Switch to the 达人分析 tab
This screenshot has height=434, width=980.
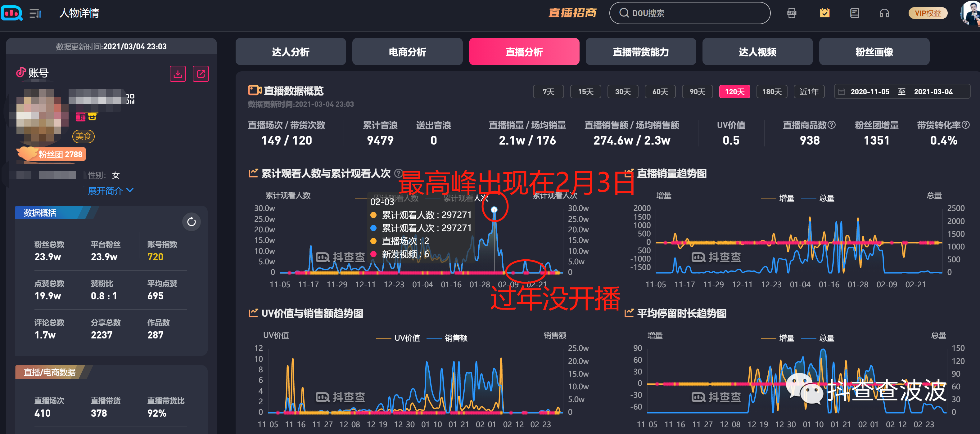pos(291,52)
